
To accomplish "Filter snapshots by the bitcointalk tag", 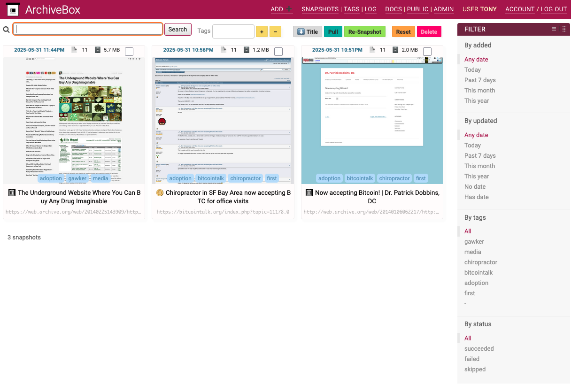I will tap(478, 272).
